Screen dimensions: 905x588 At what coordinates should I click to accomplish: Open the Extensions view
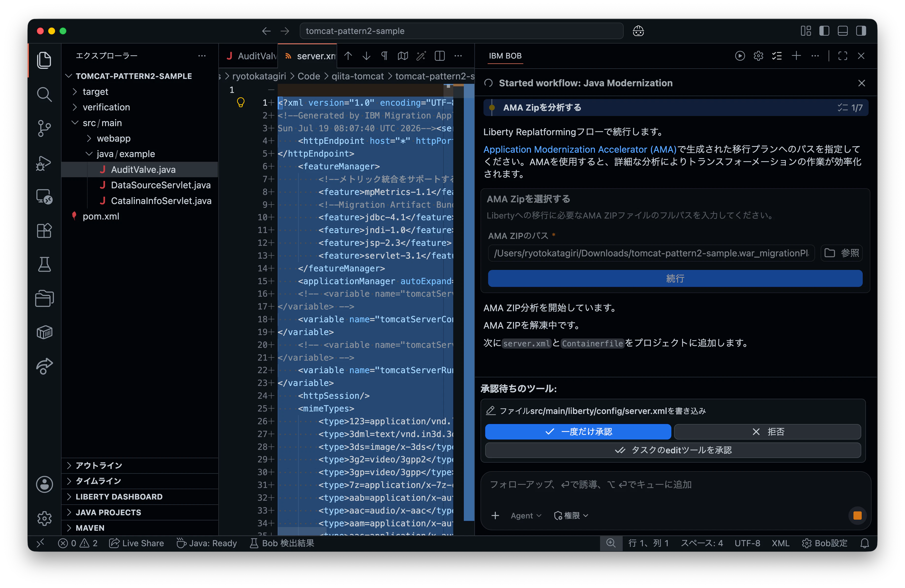pos(44,230)
